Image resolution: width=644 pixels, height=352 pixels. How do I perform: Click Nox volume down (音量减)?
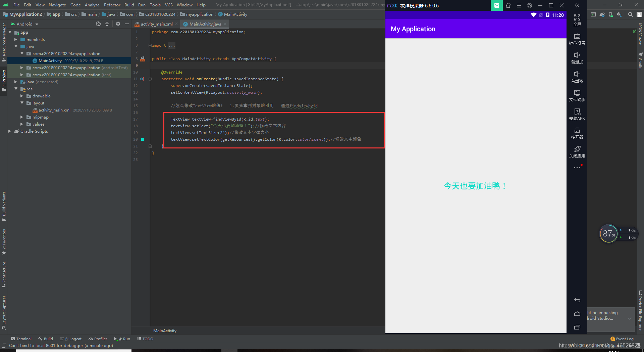577,77
